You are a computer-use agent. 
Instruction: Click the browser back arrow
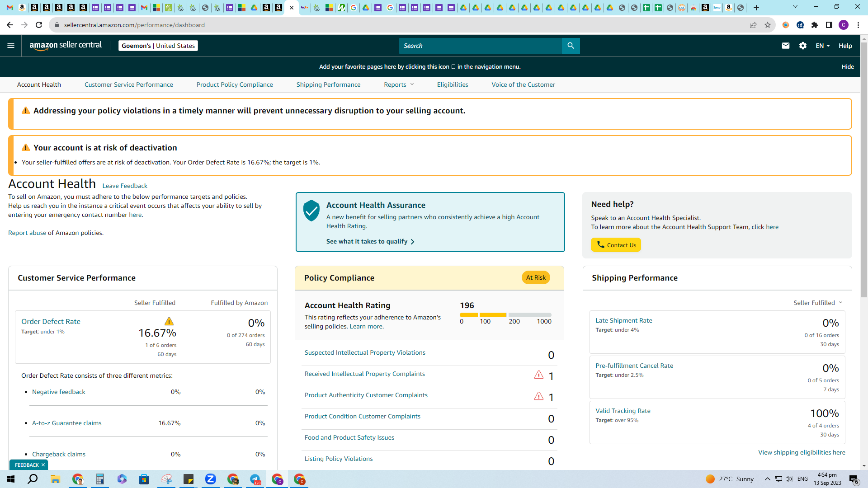tap(10, 25)
